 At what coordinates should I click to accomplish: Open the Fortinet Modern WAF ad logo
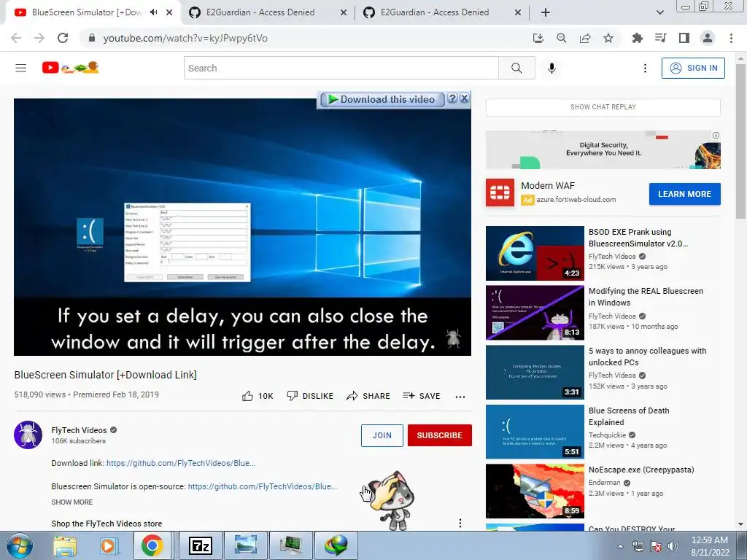click(x=500, y=192)
